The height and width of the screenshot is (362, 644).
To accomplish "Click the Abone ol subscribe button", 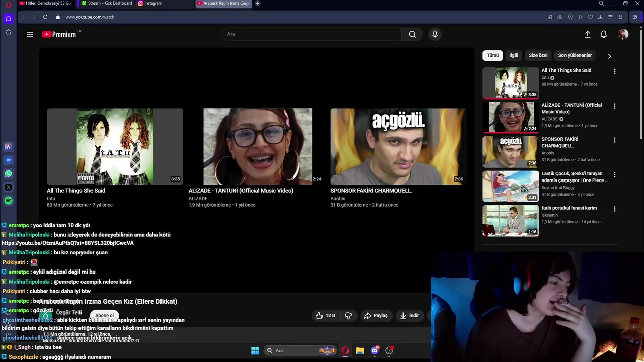I will coord(104,315).
